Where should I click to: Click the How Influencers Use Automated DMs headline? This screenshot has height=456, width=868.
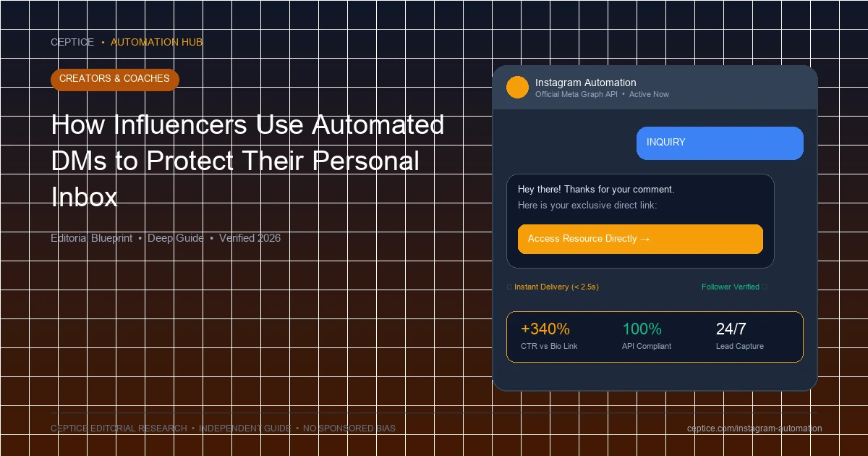[247, 161]
